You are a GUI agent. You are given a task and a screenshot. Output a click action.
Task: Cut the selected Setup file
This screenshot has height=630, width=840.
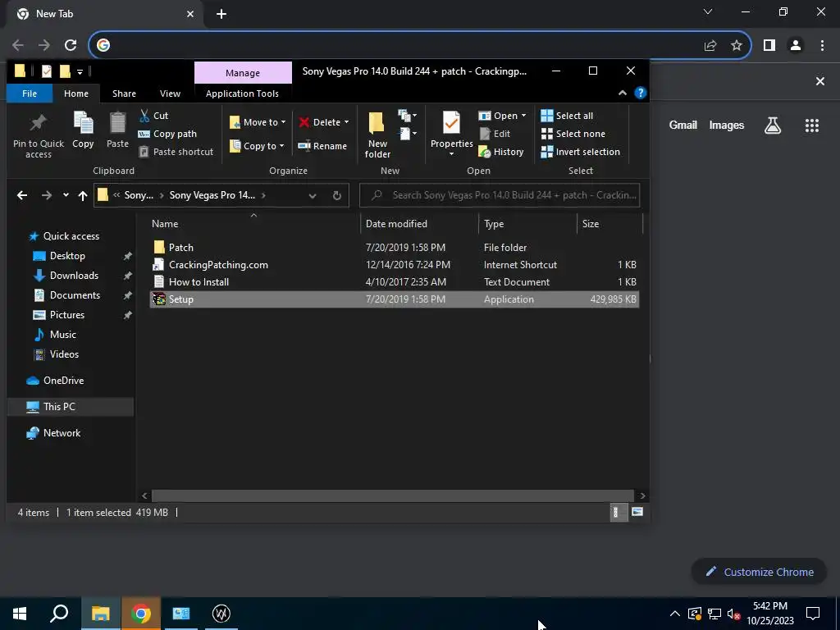[153, 116]
